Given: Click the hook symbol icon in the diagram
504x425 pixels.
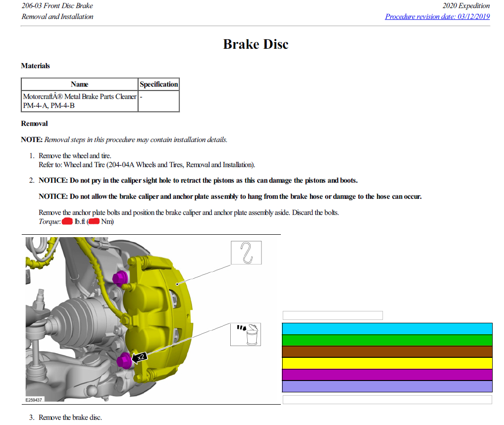Looking at the screenshot, I should tap(246, 253).
